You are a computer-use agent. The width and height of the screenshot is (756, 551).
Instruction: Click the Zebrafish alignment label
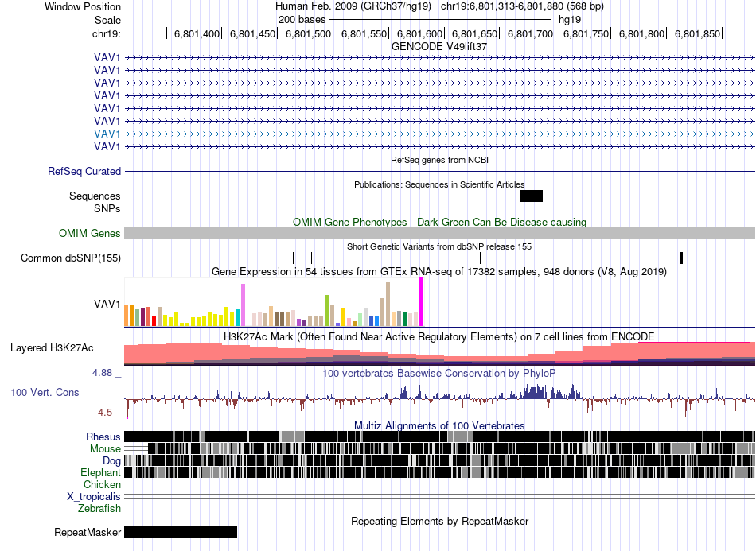[99, 508]
